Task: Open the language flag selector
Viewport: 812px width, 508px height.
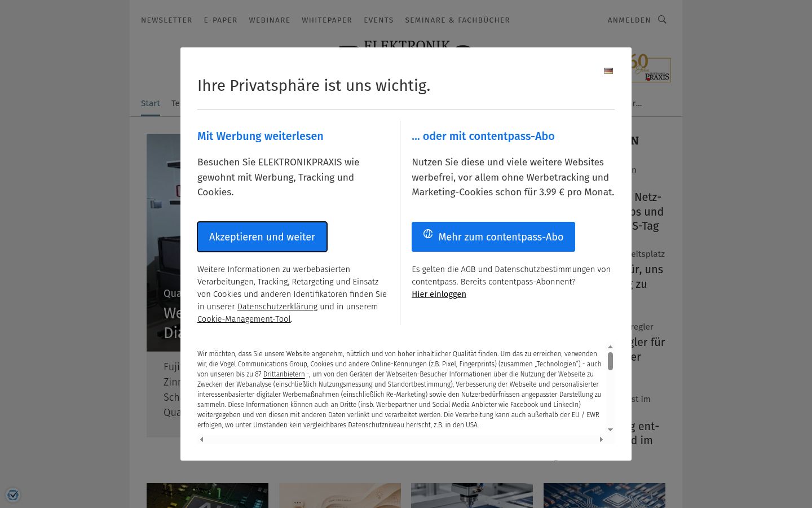Action: click(608, 71)
